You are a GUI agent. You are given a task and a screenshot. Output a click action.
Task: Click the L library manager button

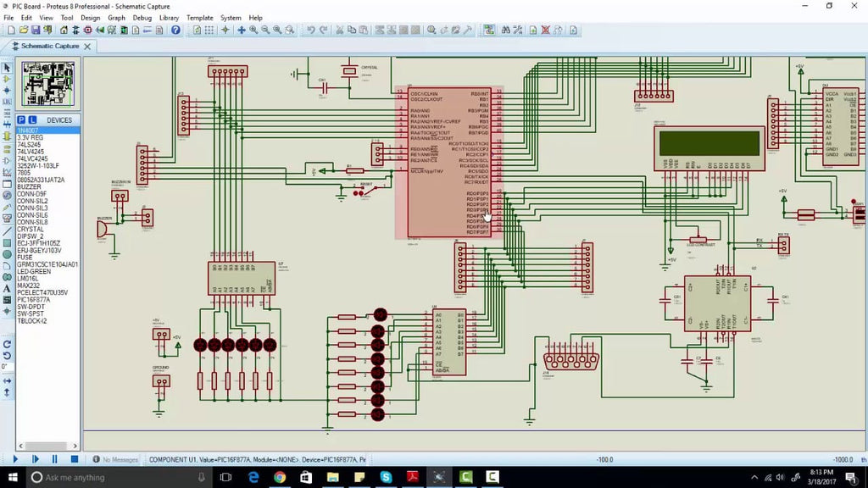pos(33,120)
